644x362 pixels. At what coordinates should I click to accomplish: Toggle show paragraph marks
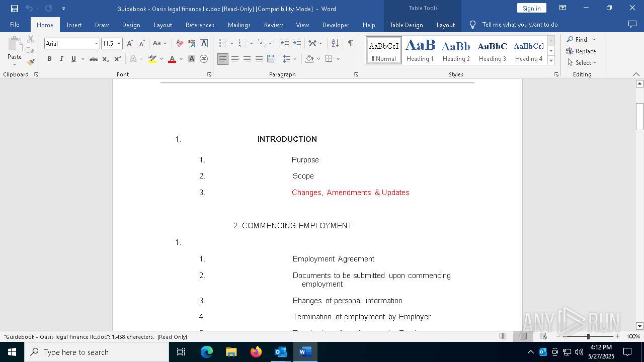pos(350,44)
